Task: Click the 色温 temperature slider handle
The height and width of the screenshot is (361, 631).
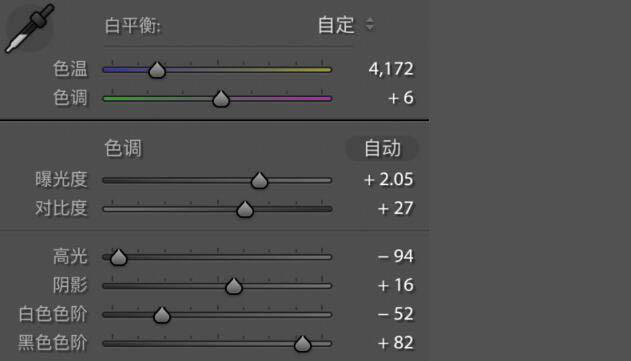Action: click(157, 70)
